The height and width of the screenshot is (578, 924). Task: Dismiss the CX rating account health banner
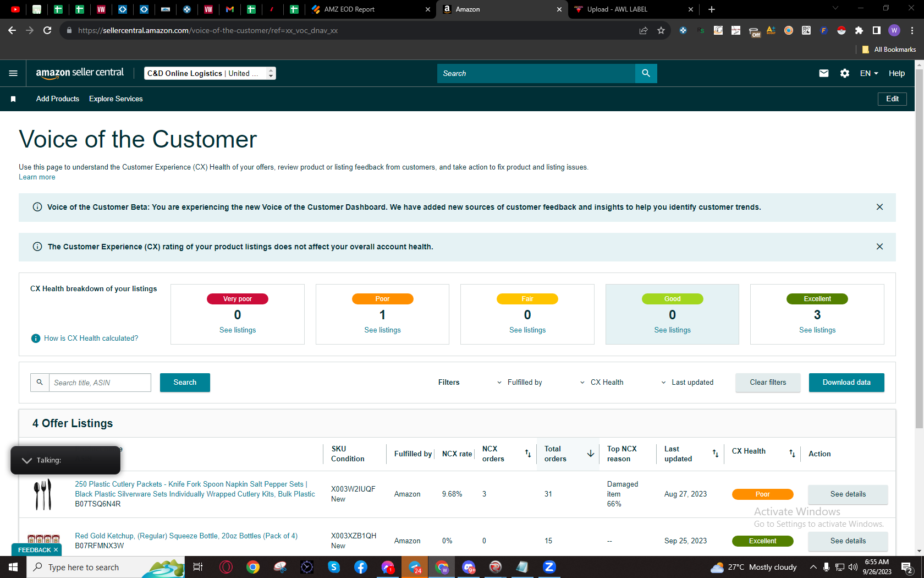click(x=879, y=247)
